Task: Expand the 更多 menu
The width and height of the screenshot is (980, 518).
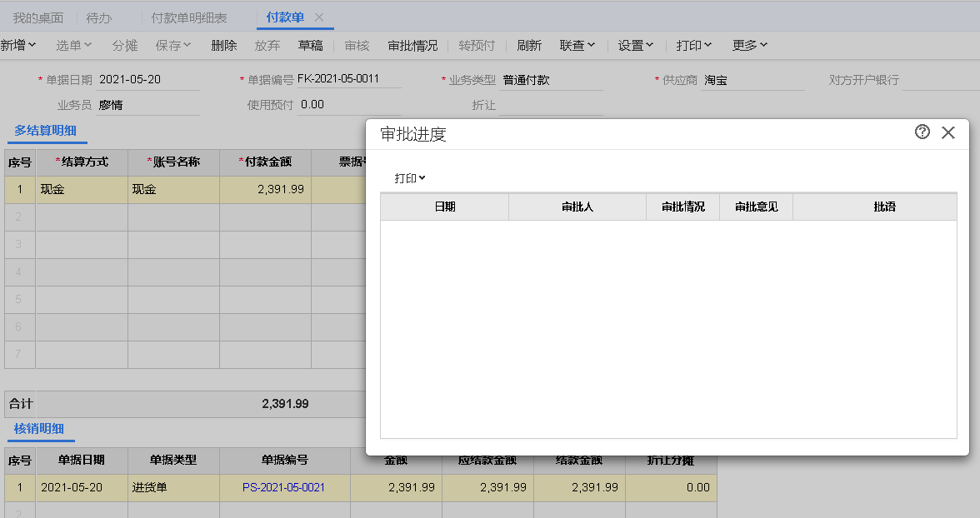Action: (x=750, y=45)
